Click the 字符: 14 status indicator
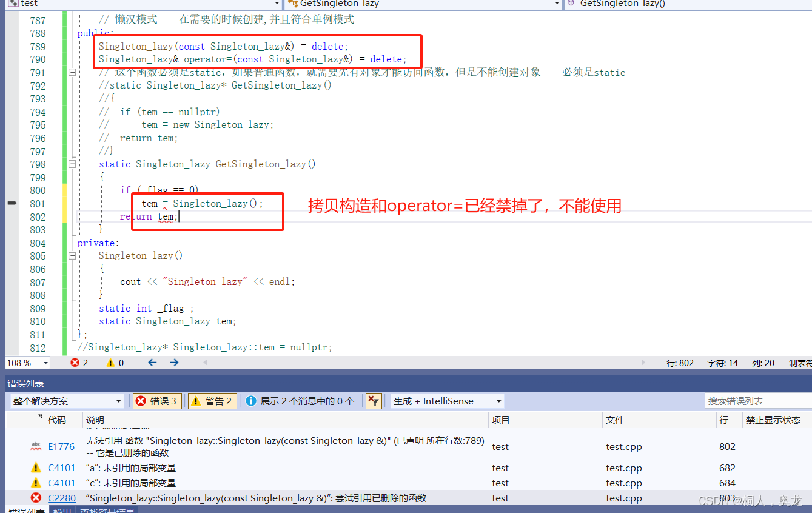 click(x=722, y=363)
